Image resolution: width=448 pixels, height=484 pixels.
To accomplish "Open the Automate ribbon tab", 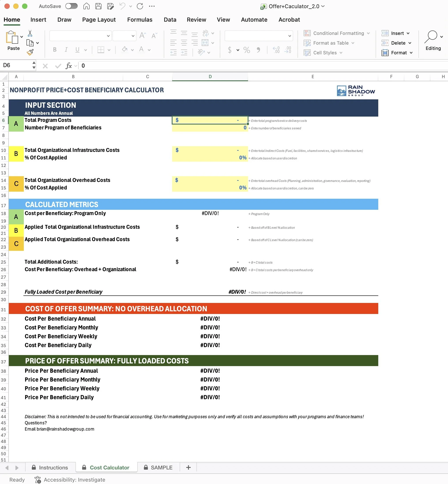I will [254, 20].
